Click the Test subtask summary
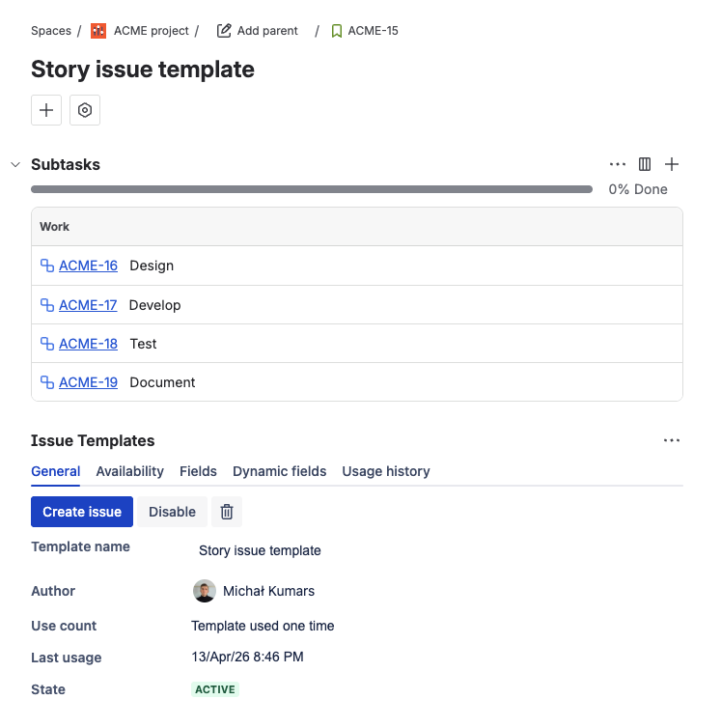The image size is (721, 728). pyautogui.click(x=143, y=344)
